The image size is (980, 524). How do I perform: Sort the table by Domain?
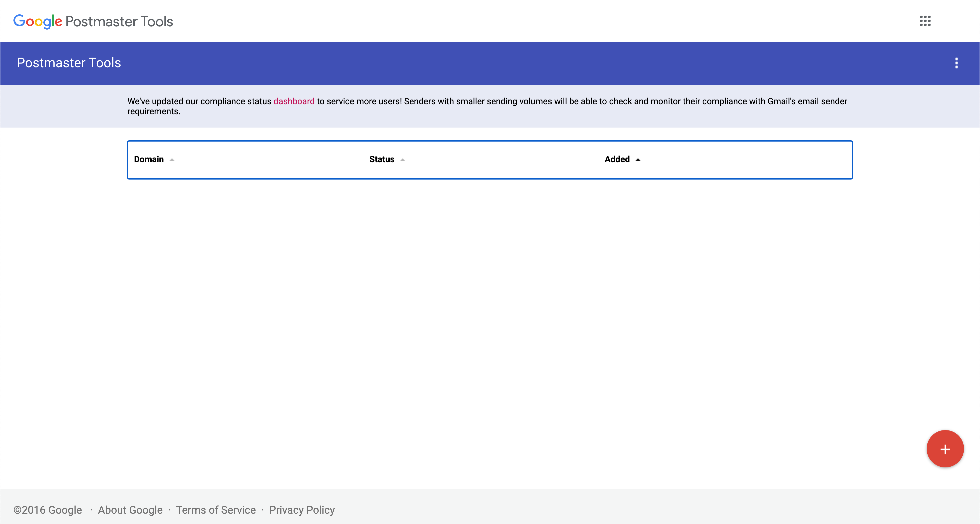(x=149, y=159)
